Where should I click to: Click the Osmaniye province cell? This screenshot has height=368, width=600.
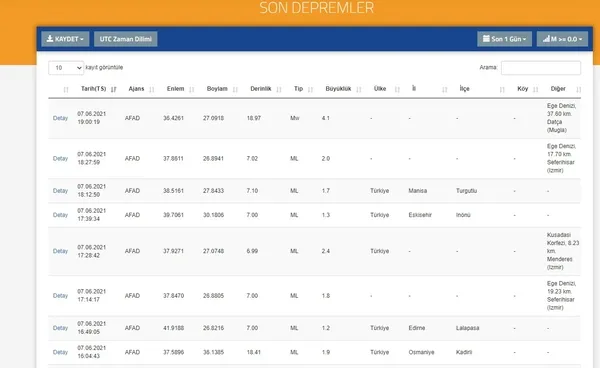421,352
